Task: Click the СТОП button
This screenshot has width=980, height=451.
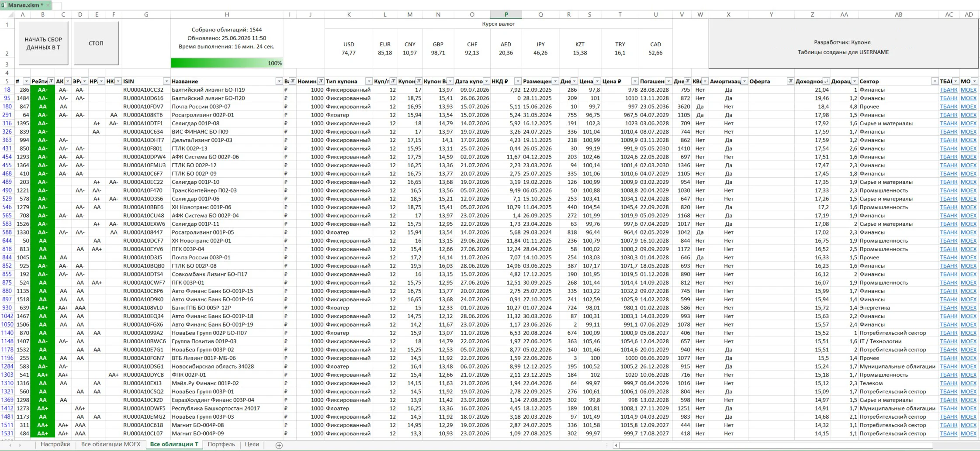Action: [96, 43]
